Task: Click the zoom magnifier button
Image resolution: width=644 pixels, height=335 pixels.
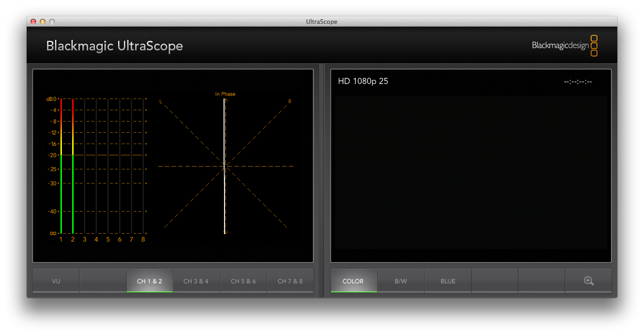Action: pos(588,281)
